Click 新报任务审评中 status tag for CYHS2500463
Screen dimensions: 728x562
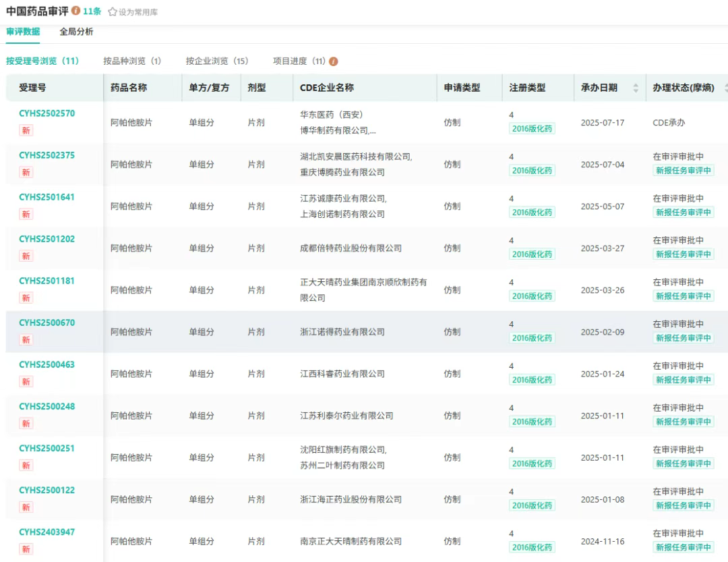pos(683,380)
